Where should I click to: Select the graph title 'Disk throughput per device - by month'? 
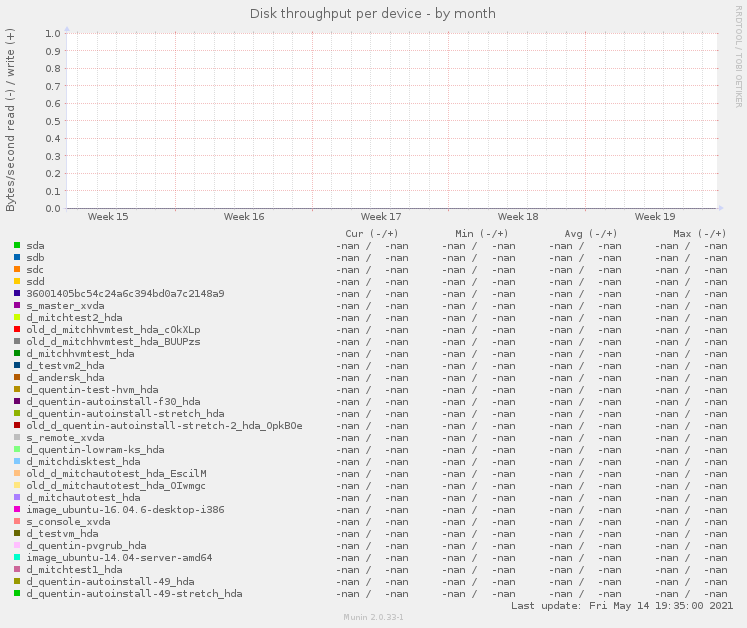click(373, 13)
